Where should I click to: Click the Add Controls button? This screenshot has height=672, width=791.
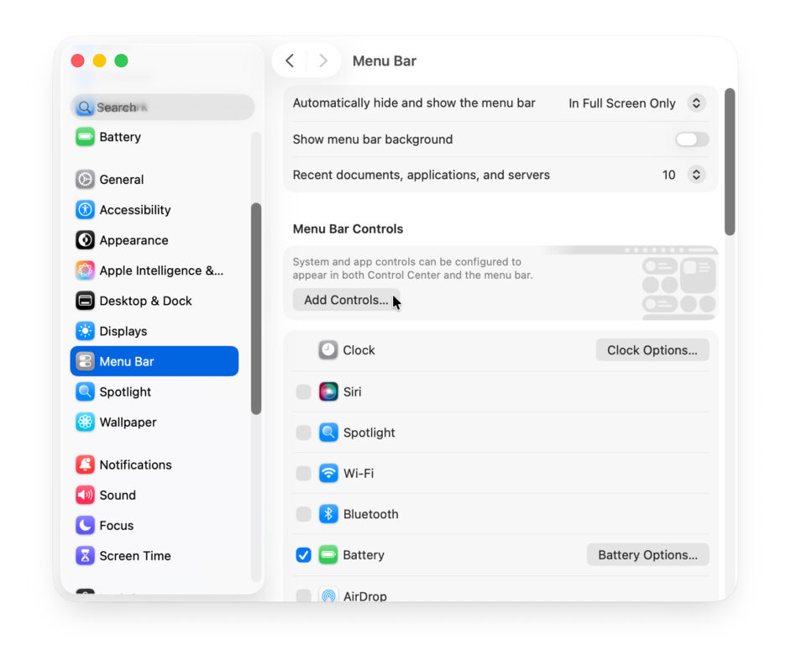point(345,299)
